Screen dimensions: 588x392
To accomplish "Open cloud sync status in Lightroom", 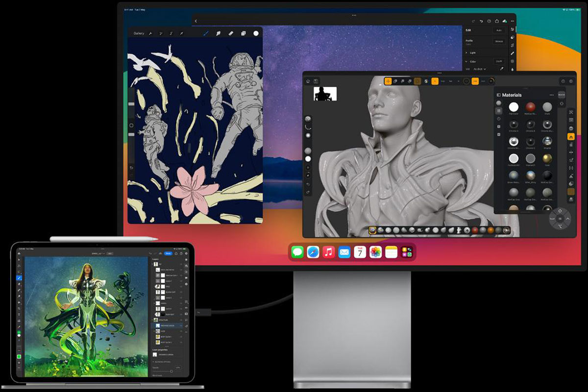I will [x=505, y=21].
